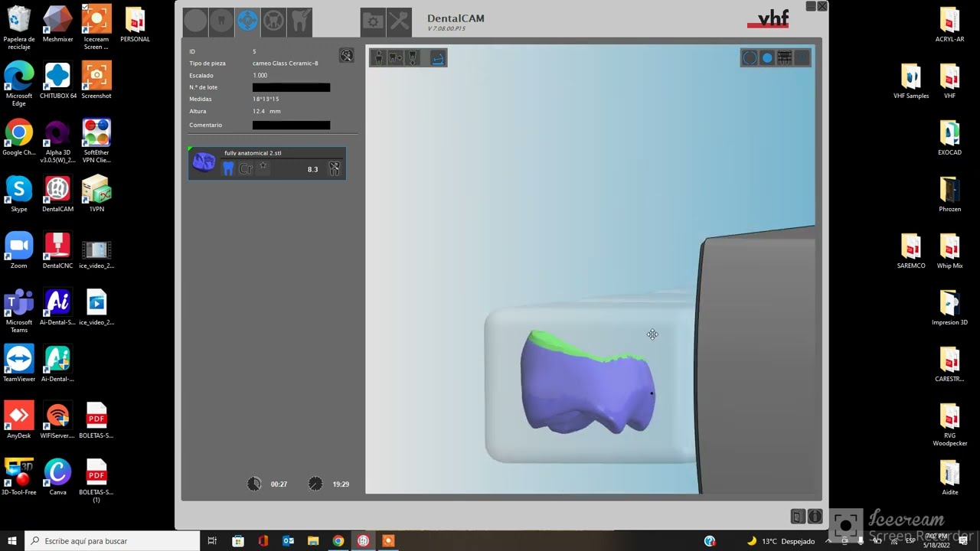The image size is (980, 551).
Task: Switch to outline circle view mode
Action: coord(750,57)
